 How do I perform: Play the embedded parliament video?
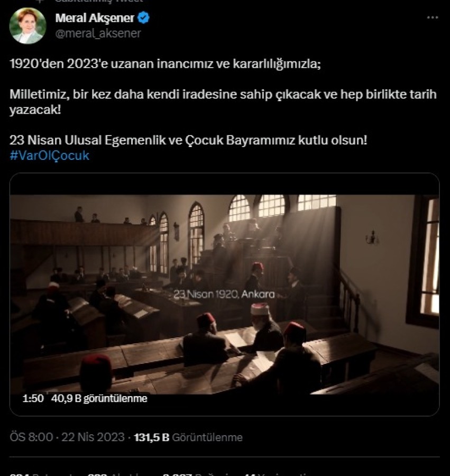pos(224,294)
